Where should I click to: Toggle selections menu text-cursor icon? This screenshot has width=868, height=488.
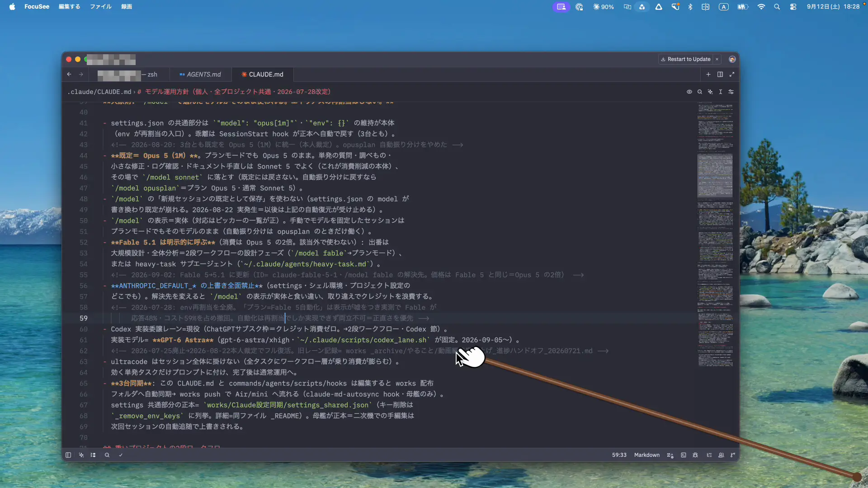point(721,92)
